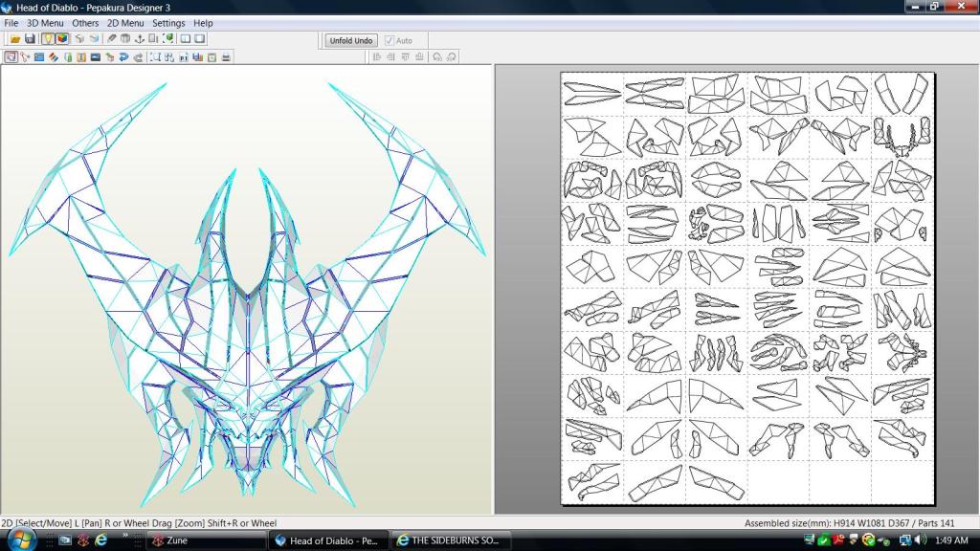
Task: Click the PT text icon in toolbar
Action: [x=183, y=56]
